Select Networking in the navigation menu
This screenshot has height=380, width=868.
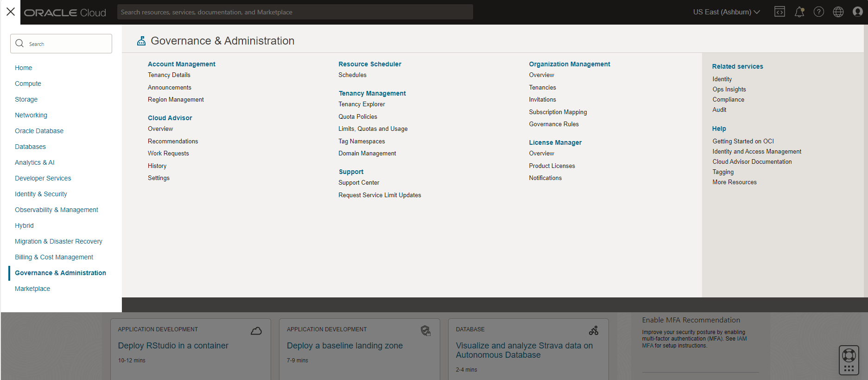point(31,115)
